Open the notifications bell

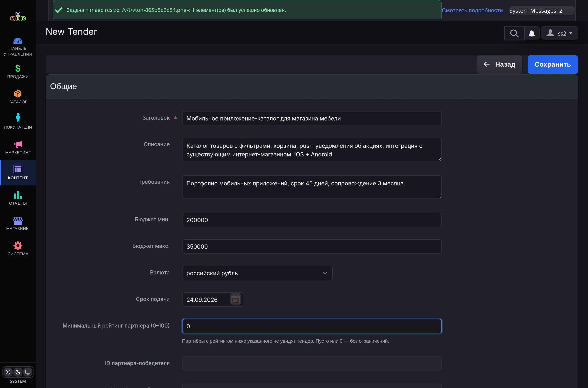(532, 33)
